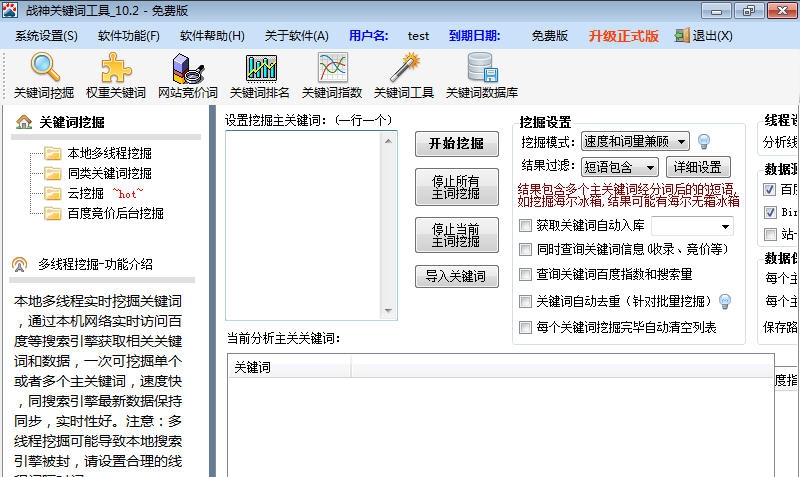Open the 关键词指数 graph tool
The image size is (800, 477).
[x=332, y=76]
